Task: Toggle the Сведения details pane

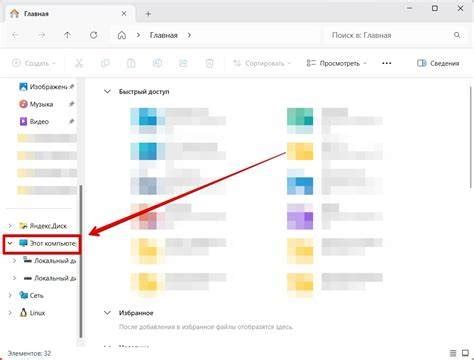Action: 438,63
